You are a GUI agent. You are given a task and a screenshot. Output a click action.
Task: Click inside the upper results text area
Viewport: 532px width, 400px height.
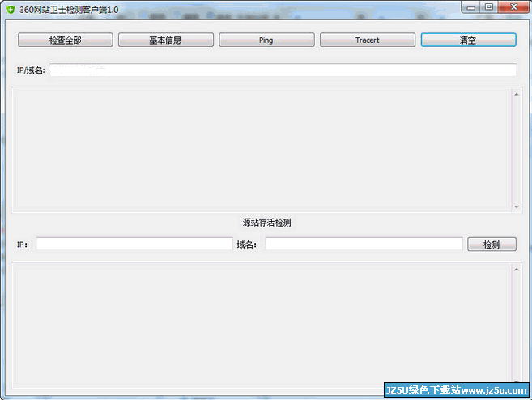pyautogui.click(x=262, y=150)
